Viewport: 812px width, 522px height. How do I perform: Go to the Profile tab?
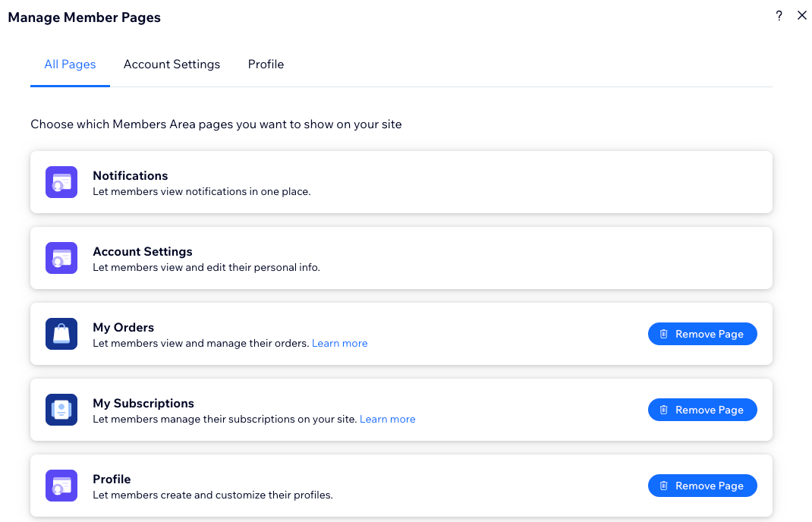(x=266, y=64)
